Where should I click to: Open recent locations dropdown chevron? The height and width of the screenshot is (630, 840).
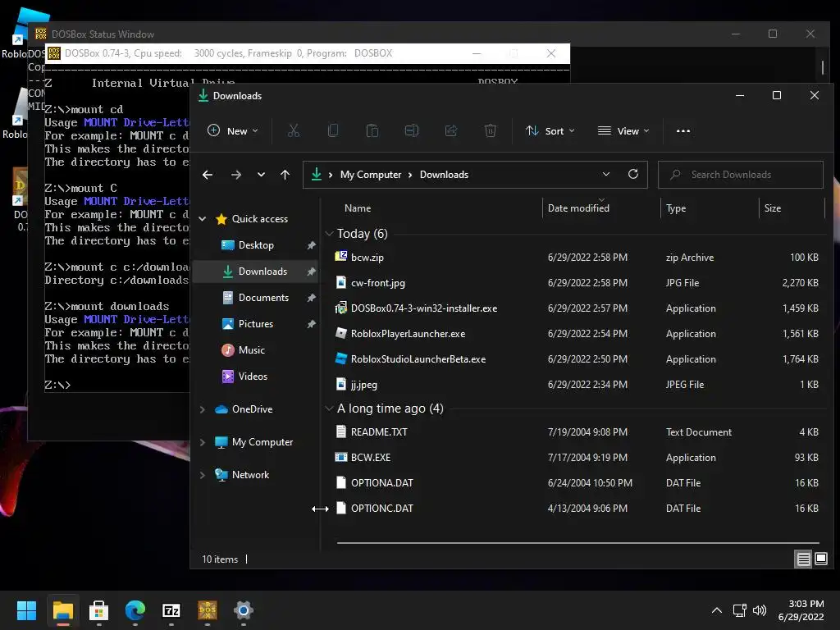tap(261, 175)
